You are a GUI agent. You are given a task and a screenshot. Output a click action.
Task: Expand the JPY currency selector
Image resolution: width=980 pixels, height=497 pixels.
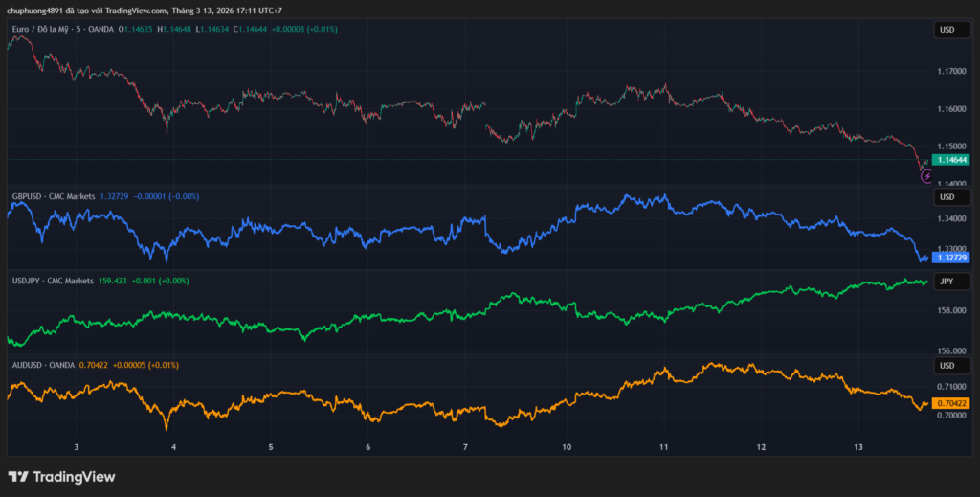pyautogui.click(x=947, y=282)
